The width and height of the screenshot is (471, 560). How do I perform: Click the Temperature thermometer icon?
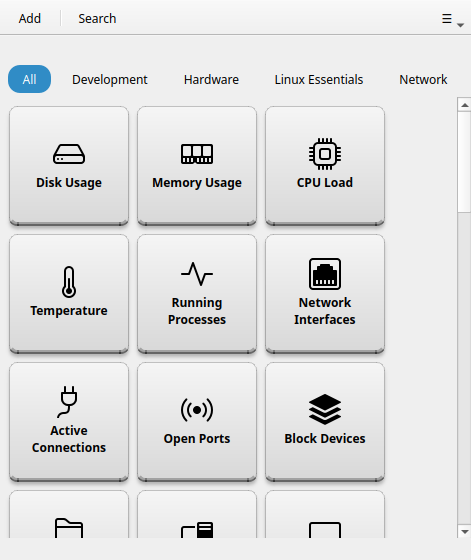pos(69,282)
